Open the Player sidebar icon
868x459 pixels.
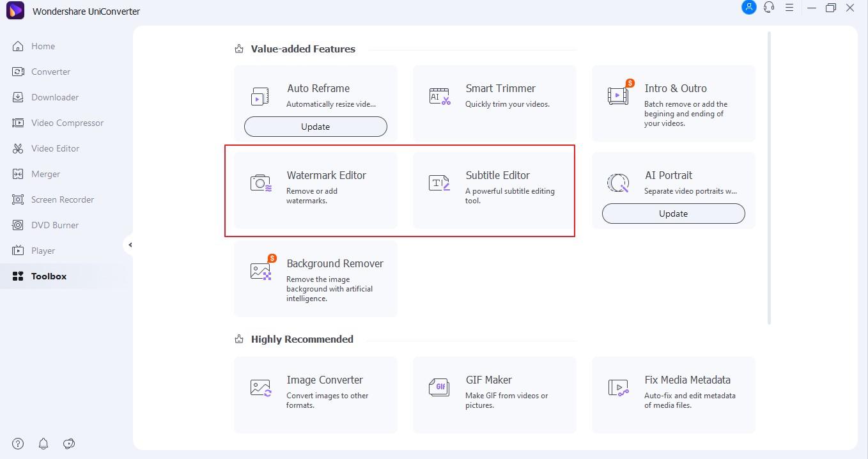(x=18, y=251)
